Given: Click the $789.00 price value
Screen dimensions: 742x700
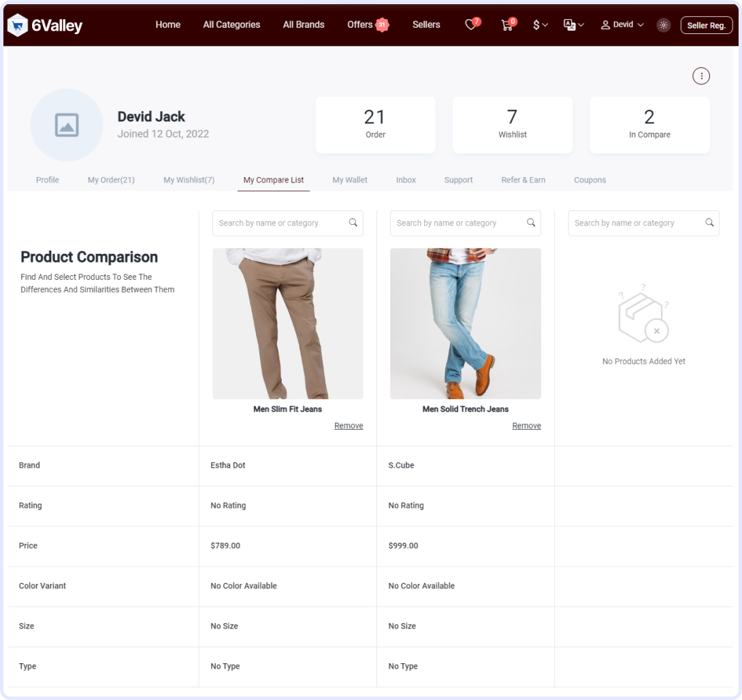Looking at the screenshot, I should (x=225, y=545).
